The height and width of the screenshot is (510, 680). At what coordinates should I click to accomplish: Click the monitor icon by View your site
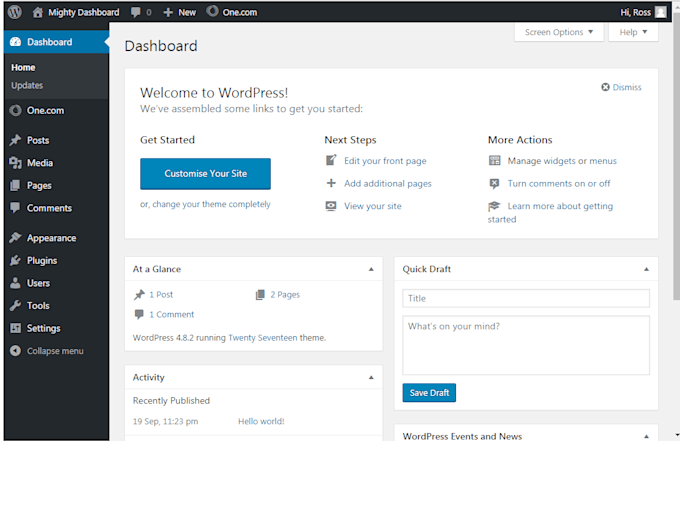coord(331,206)
